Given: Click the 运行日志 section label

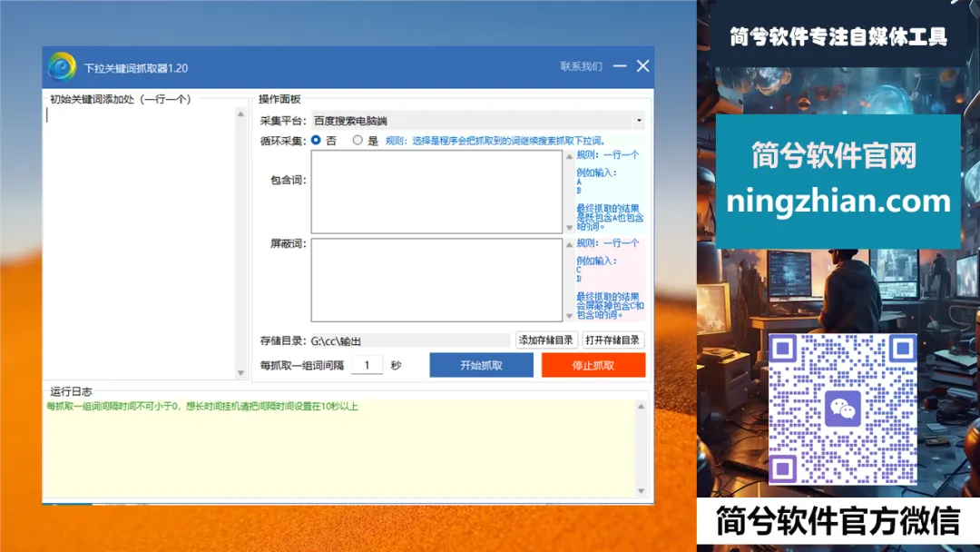Looking at the screenshot, I should [72, 391].
